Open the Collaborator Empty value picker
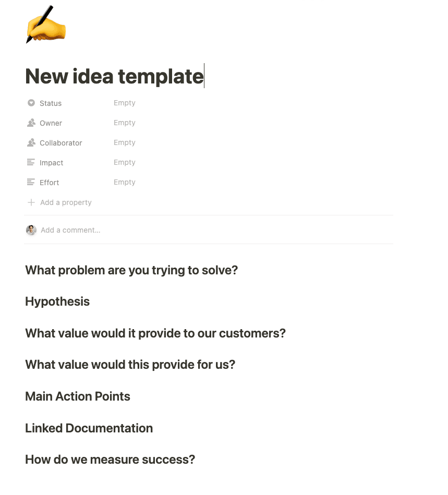Screen dimensions: 448x495 click(x=125, y=142)
